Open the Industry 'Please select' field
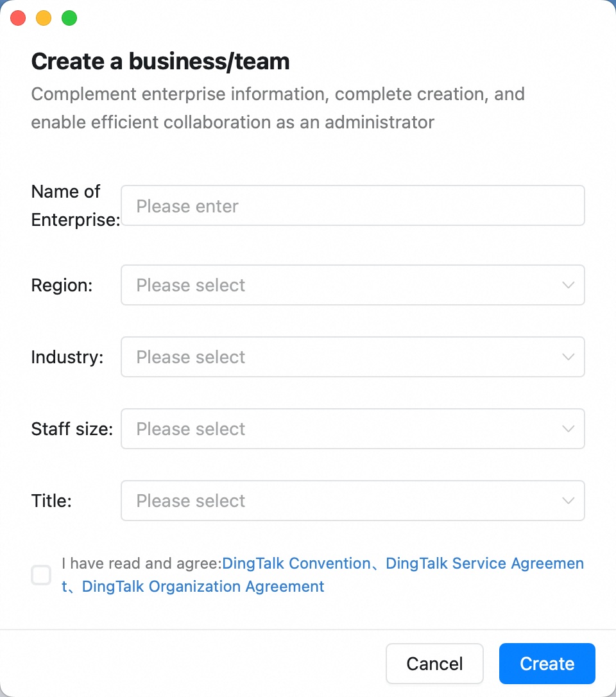Image resolution: width=616 pixels, height=697 pixels. (353, 357)
